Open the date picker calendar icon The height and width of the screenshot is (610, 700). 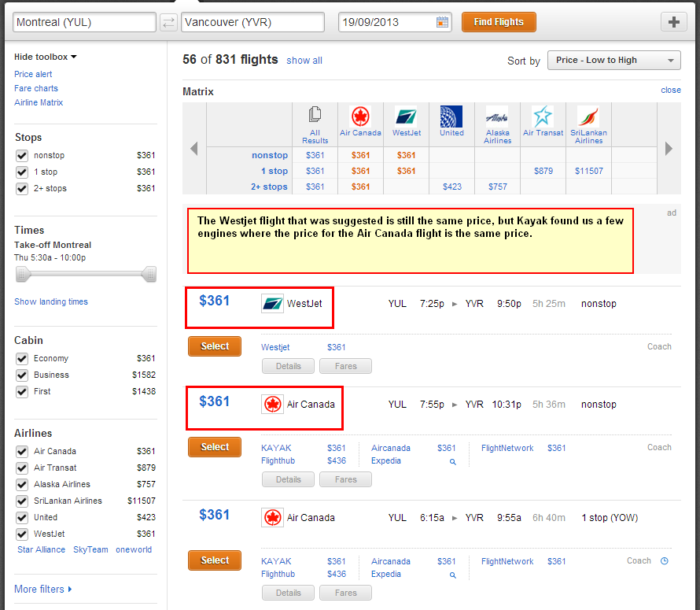[442, 22]
